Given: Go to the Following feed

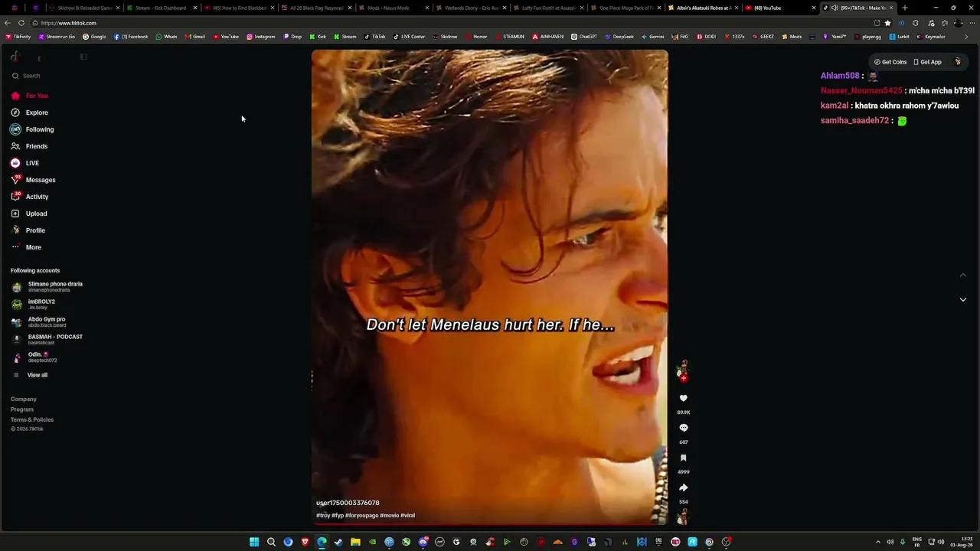Looking at the screenshot, I should click(x=32, y=129).
